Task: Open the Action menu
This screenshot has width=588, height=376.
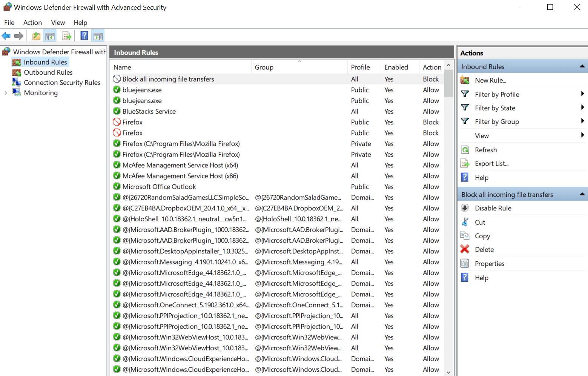Action: click(x=32, y=23)
